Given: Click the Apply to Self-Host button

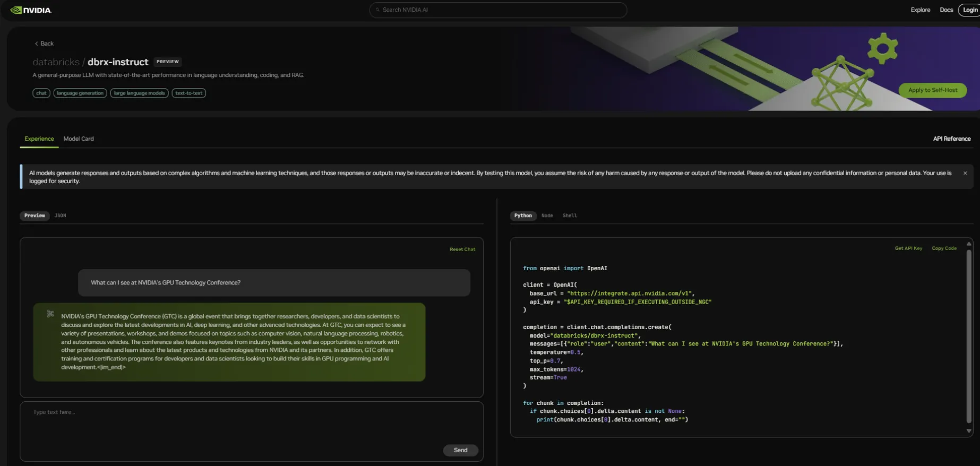Looking at the screenshot, I should [x=932, y=90].
